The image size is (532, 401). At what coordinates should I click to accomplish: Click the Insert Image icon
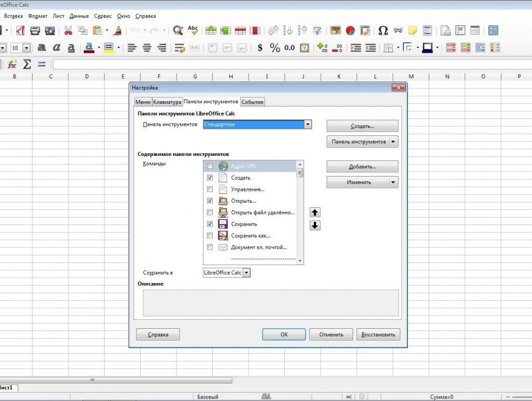point(336,31)
